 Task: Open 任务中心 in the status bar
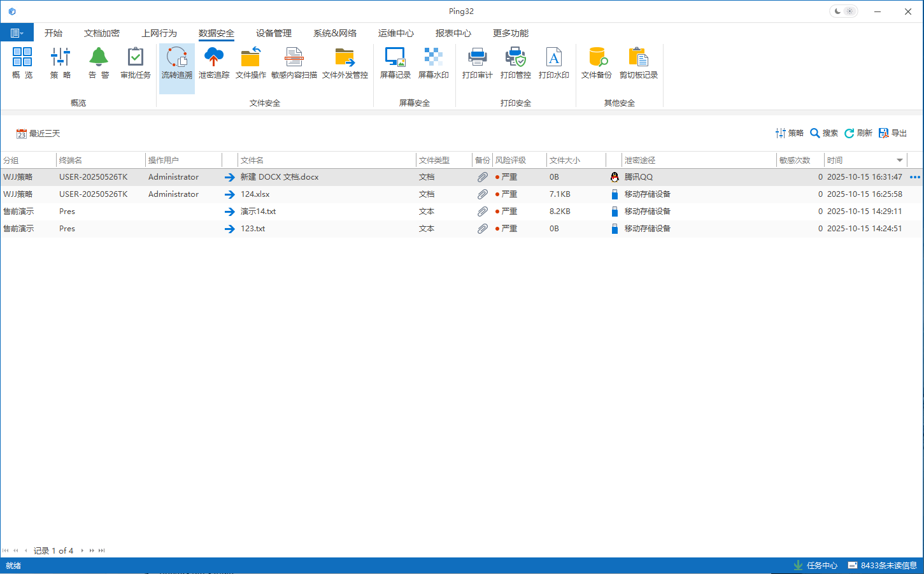point(816,566)
